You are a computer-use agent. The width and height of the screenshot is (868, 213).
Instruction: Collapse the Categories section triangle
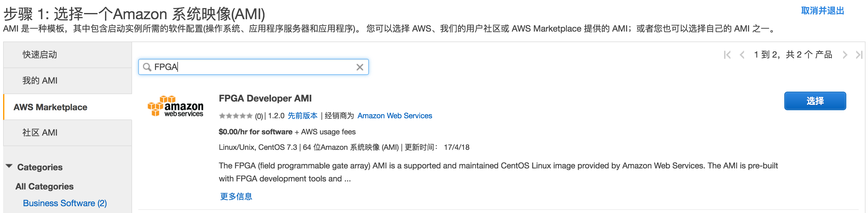9,166
